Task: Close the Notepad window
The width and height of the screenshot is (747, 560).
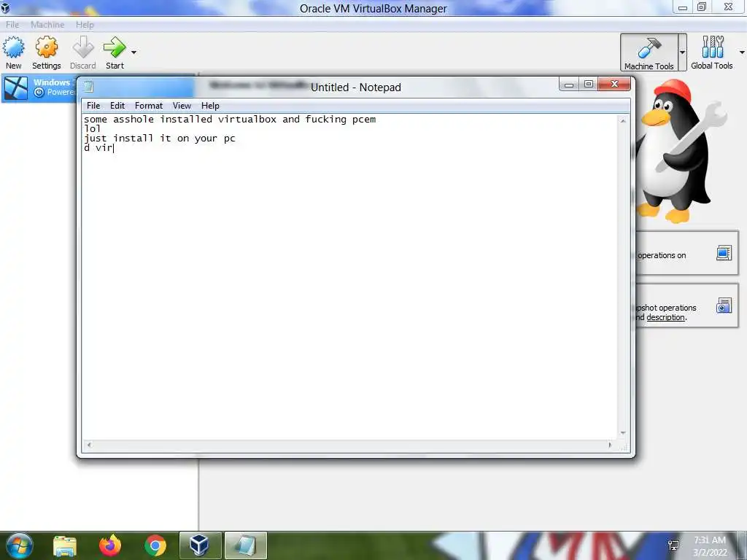Action: click(614, 85)
